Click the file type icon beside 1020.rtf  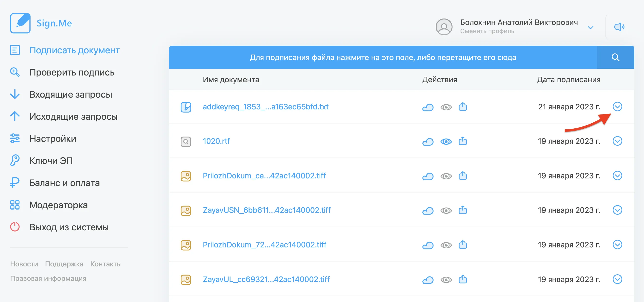click(186, 142)
